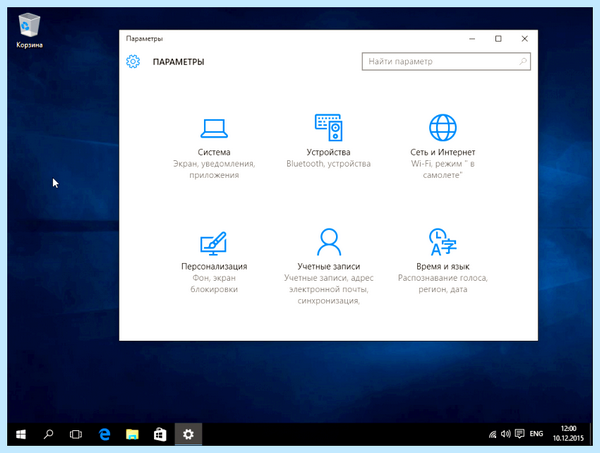Open the Store from the taskbar
600x453 pixels.
pos(160,434)
